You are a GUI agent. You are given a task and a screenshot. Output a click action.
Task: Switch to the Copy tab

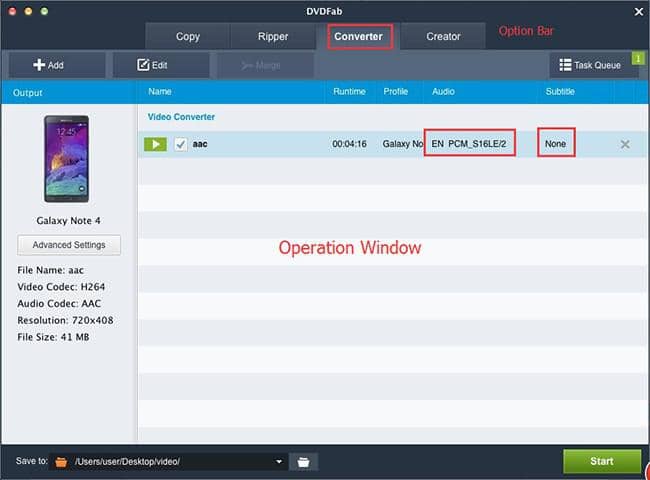point(187,36)
